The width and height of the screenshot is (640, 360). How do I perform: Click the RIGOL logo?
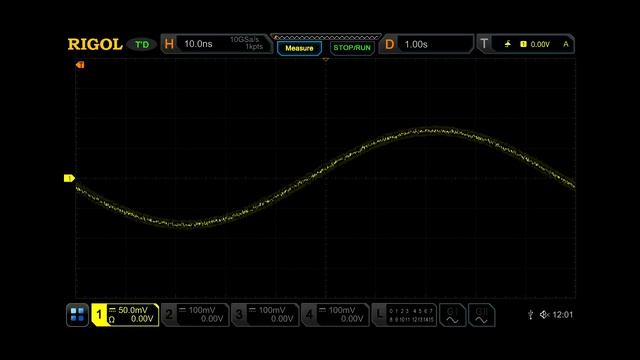click(95, 44)
